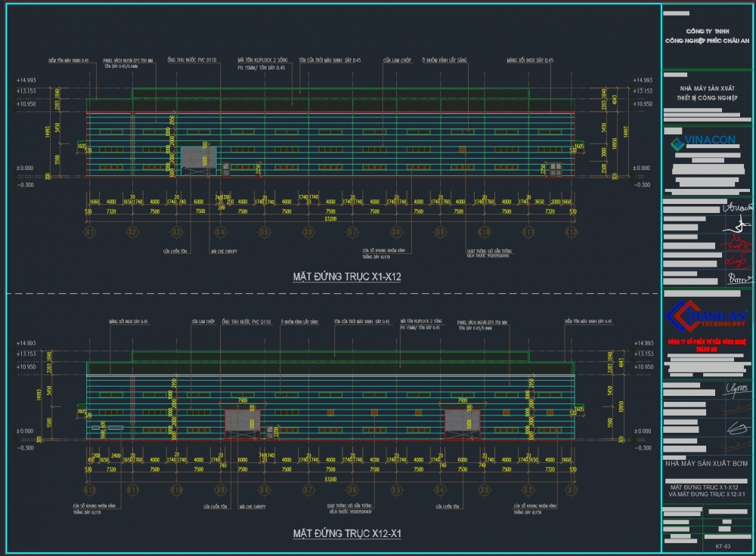
Task: Select the NHÀ MÁY SẢN XUẤT BƠM text
Action: 706,463
